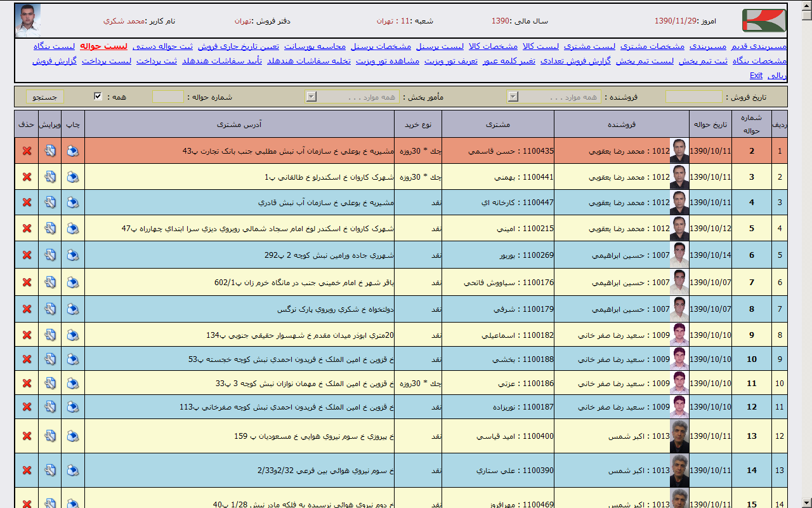This screenshot has width=812, height=508.
Task: Print havaleh number 14 row
Action: [73, 470]
